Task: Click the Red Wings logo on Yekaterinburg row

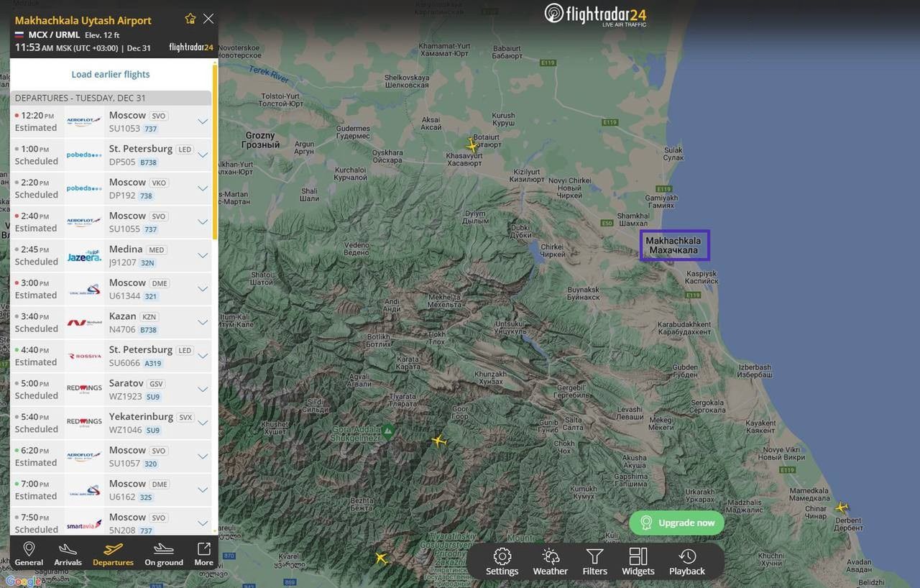Action: pos(84,423)
